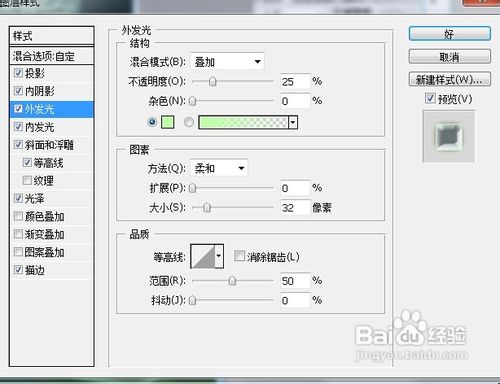Open the gradient picker dropdown arrow
500x384 pixels.
point(293,122)
